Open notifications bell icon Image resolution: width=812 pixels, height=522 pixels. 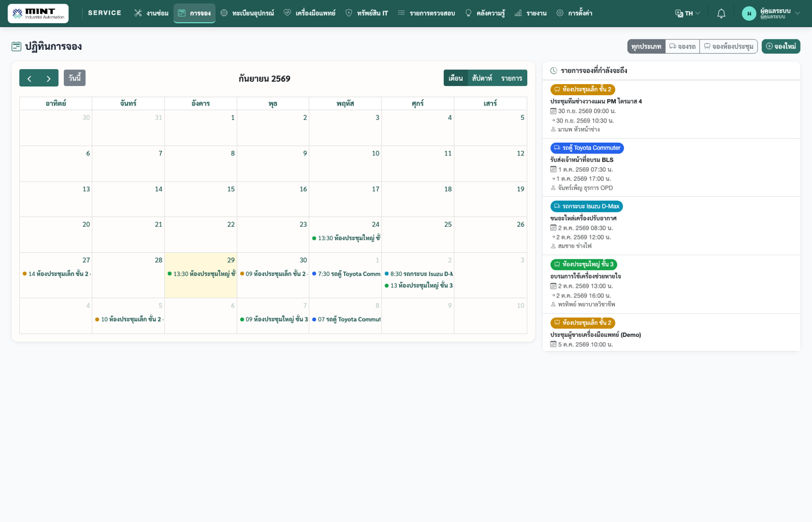tap(721, 13)
